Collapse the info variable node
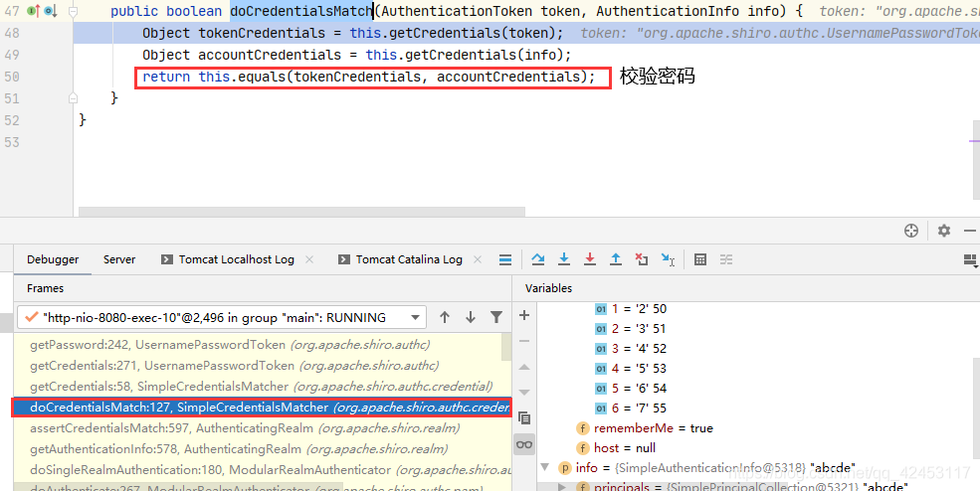The width and height of the screenshot is (980, 491). pyautogui.click(x=545, y=467)
